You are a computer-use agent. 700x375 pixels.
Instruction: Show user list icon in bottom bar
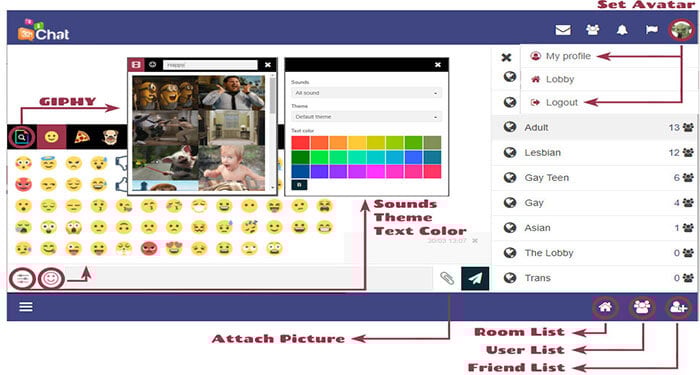pos(642,307)
